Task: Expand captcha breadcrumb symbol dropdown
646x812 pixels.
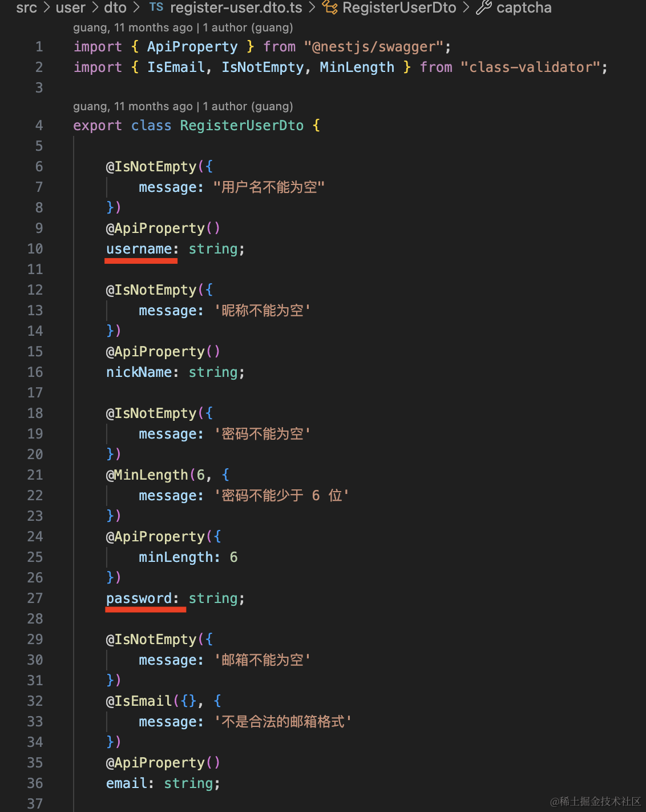Action: click(524, 7)
